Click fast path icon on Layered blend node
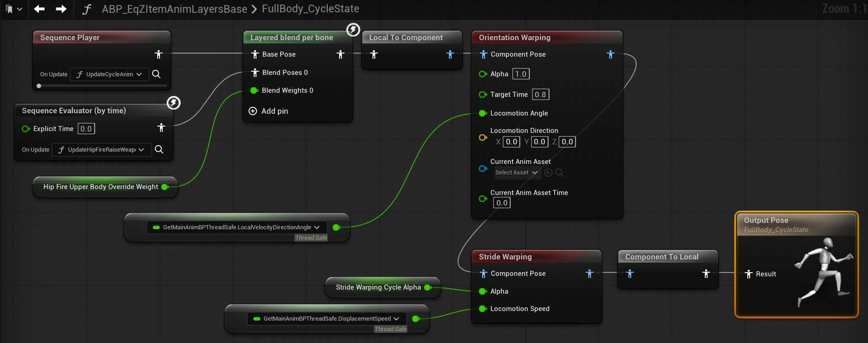Image resolution: width=868 pixels, height=343 pixels. (x=353, y=30)
